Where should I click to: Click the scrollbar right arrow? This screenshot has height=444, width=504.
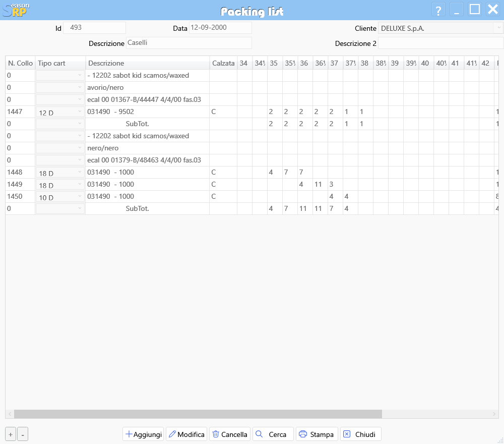tap(494, 414)
